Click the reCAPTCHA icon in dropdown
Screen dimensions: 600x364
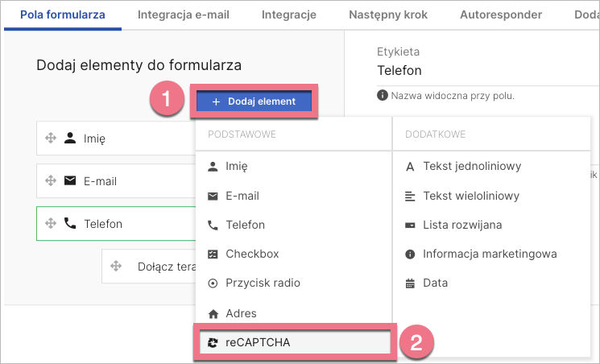tap(213, 342)
